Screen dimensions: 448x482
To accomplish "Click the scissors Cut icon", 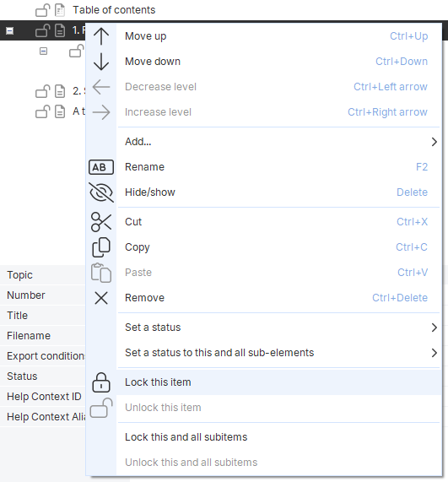I will point(101,222).
